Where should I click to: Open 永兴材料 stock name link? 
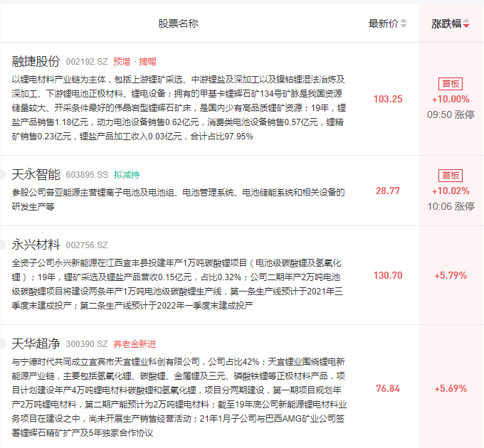(36, 244)
